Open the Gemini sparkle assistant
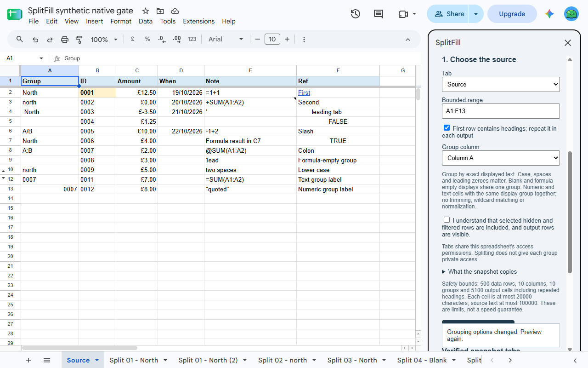The height and width of the screenshot is (368, 588). (x=549, y=14)
